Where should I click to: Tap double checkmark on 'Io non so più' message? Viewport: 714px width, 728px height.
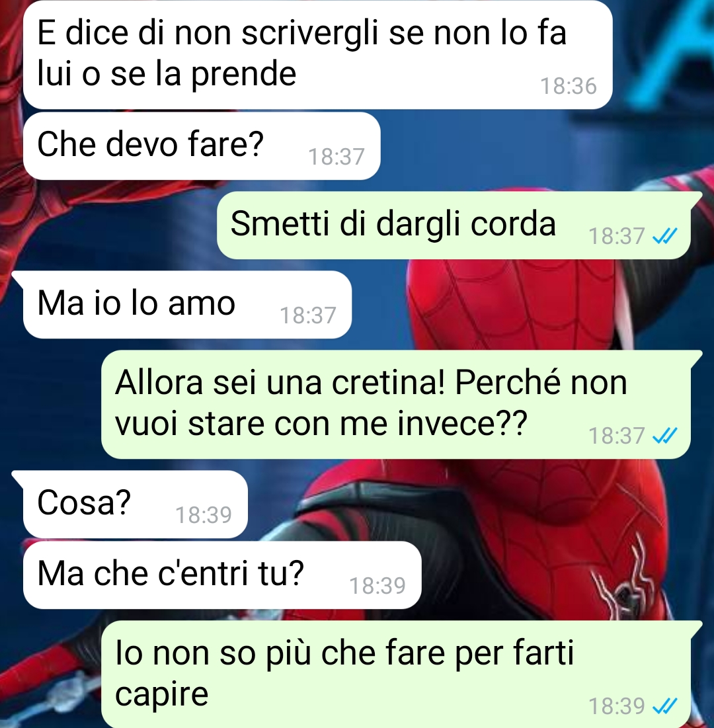pyautogui.click(x=665, y=706)
